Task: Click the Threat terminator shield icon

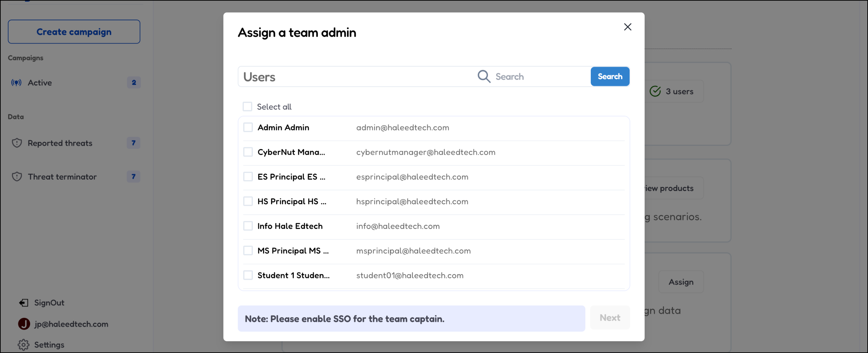Action: (17, 176)
